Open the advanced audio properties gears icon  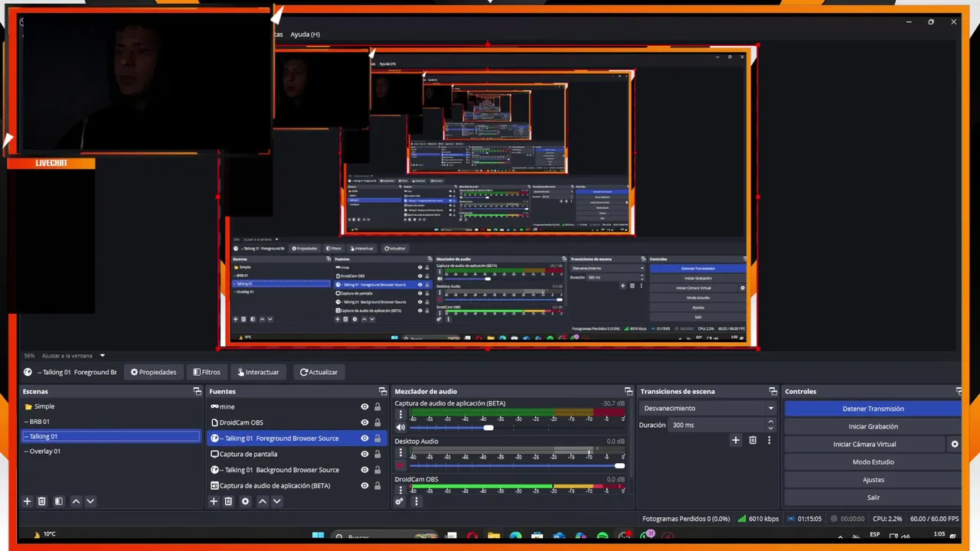(x=400, y=501)
